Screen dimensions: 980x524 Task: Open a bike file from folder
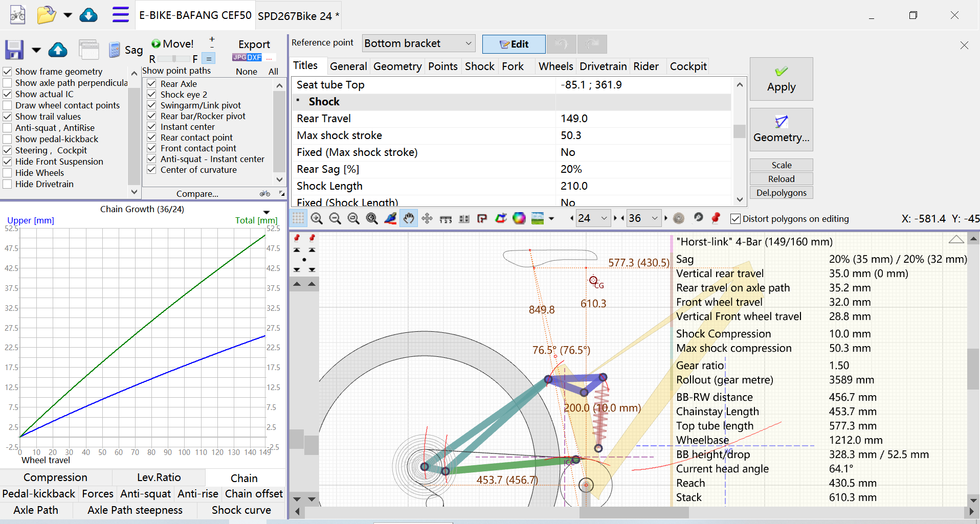47,15
